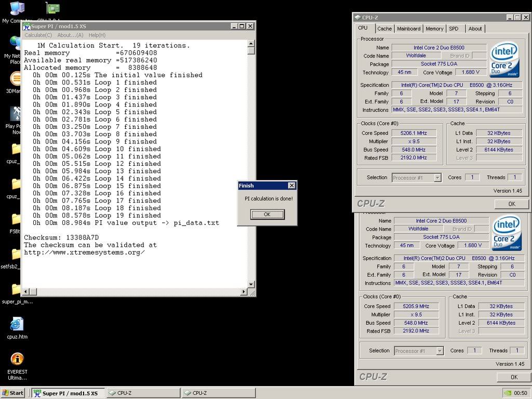
Task: Click the '1M Calculation Start. 19 iterations.' line
Action: [113, 46]
